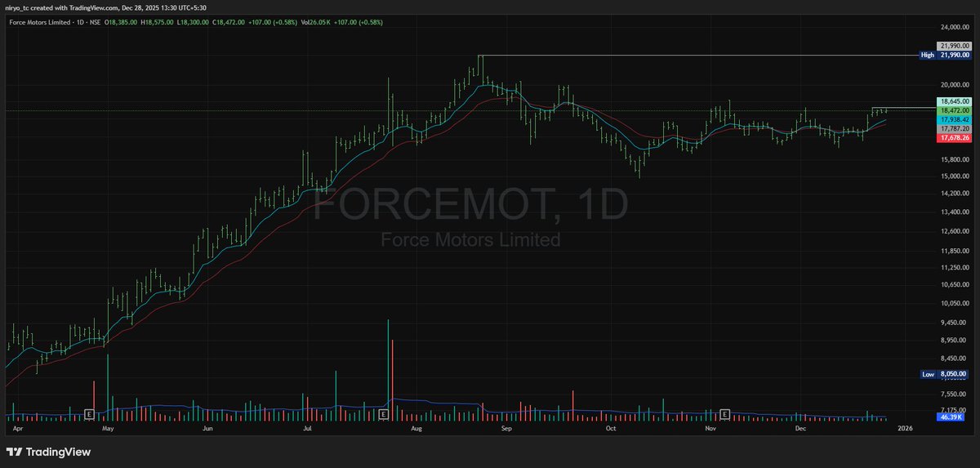The height and width of the screenshot is (468, 980).
Task: Click the Jul label on time axis
Action: 307,427
